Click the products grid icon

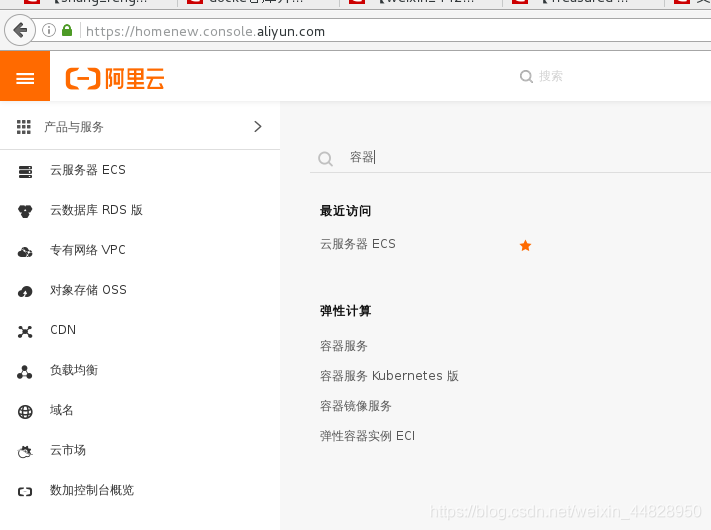[24, 127]
